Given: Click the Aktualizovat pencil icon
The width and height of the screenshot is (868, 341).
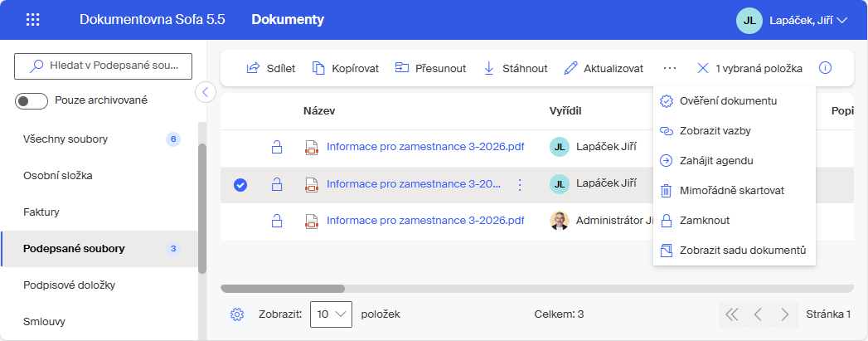Looking at the screenshot, I should click(x=570, y=68).
